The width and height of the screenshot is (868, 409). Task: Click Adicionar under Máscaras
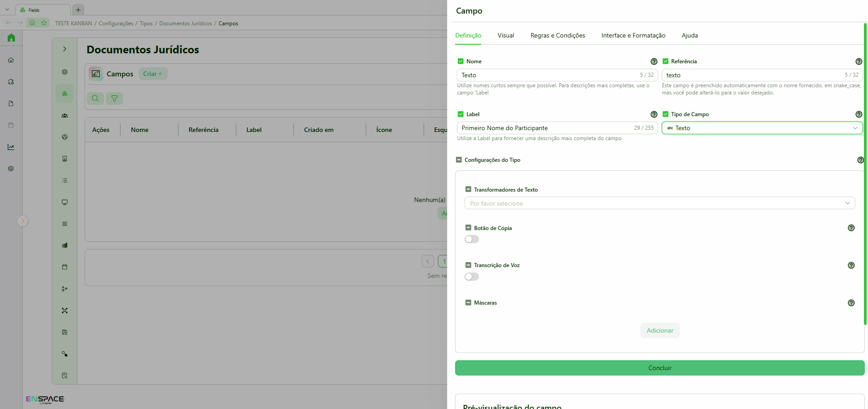pos(659,330)
